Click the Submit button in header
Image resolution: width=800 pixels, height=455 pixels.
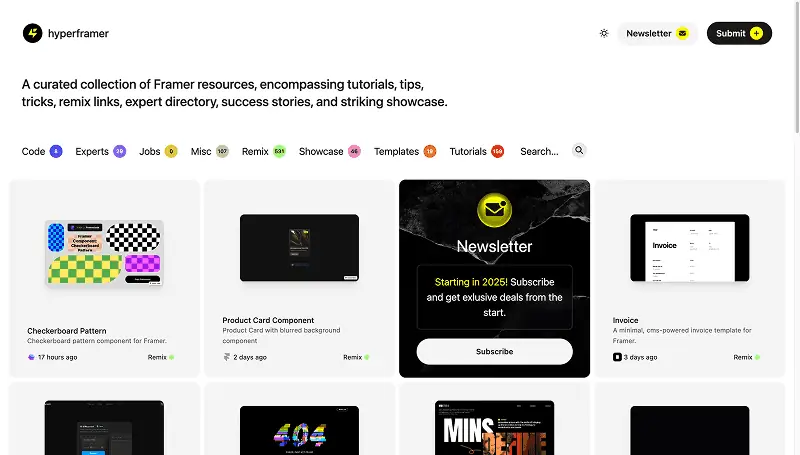click(739, 33)
